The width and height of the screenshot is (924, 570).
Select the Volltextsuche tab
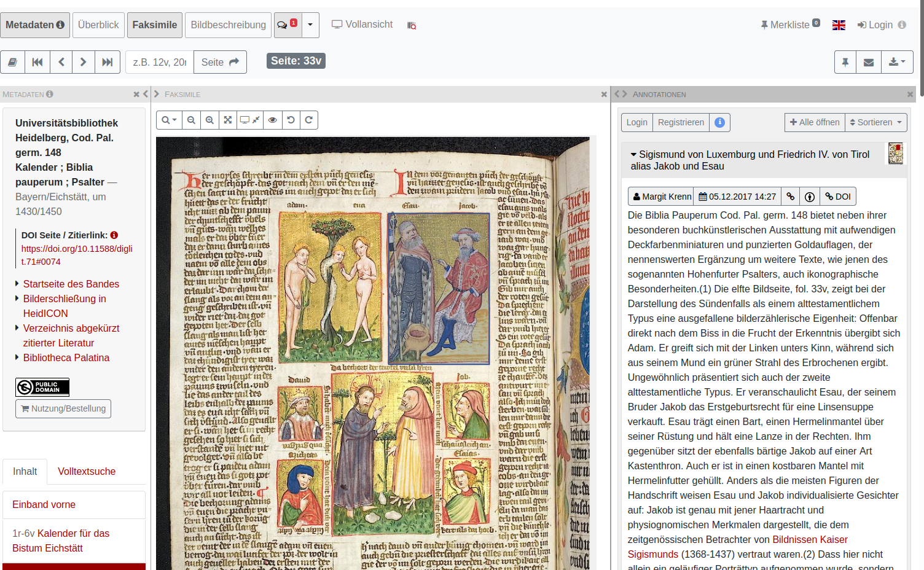tap(87, 472)
